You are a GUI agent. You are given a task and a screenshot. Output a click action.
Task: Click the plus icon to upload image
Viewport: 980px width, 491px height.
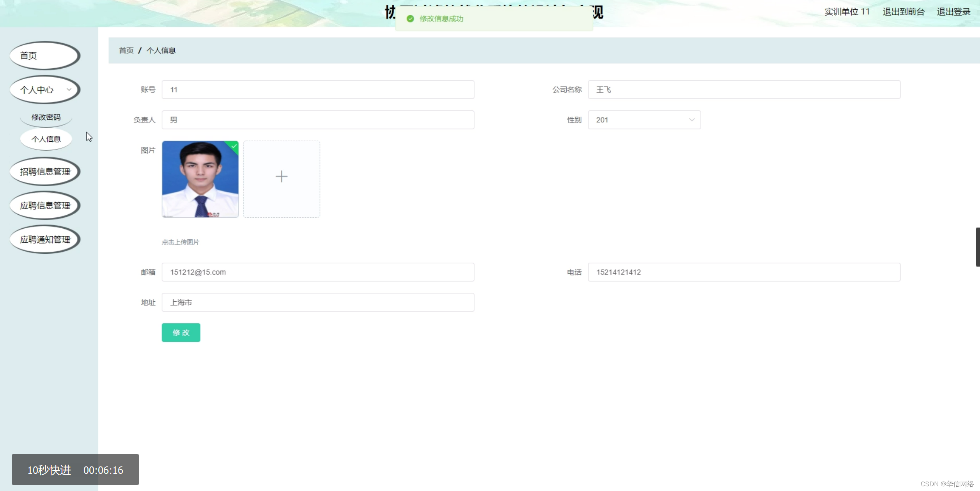pos(281,177)
